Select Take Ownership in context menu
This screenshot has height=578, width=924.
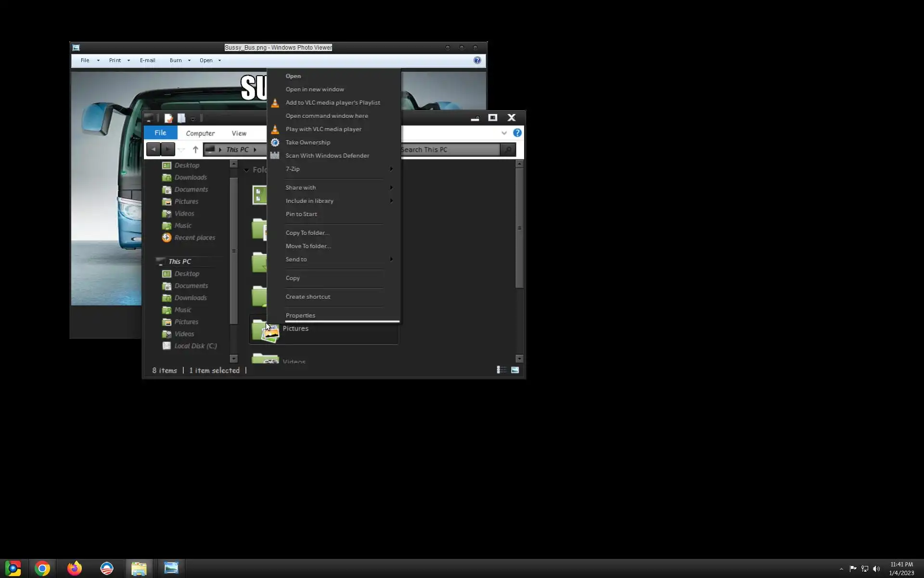point(308,143)
